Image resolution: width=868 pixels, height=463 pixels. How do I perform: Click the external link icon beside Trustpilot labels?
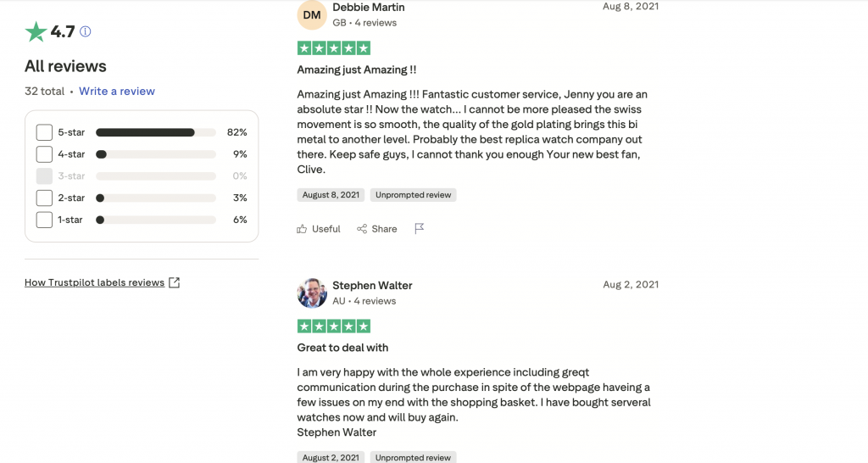coord(175,282)
